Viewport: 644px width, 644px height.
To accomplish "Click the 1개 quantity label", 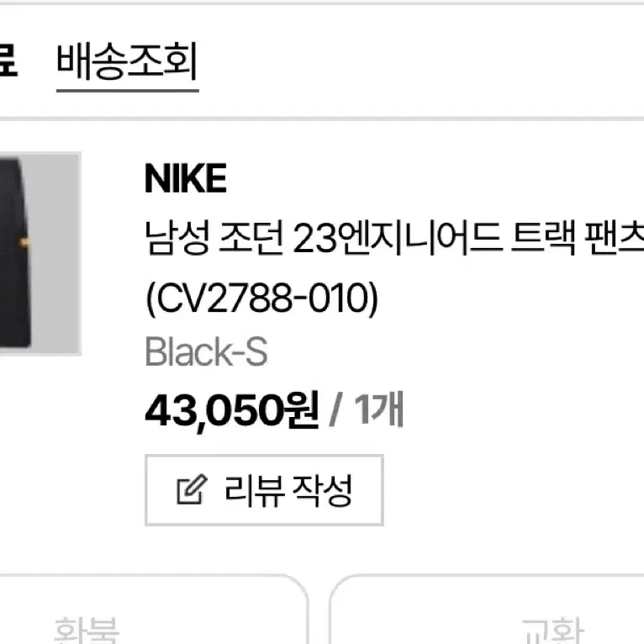I will coord(379,409).
